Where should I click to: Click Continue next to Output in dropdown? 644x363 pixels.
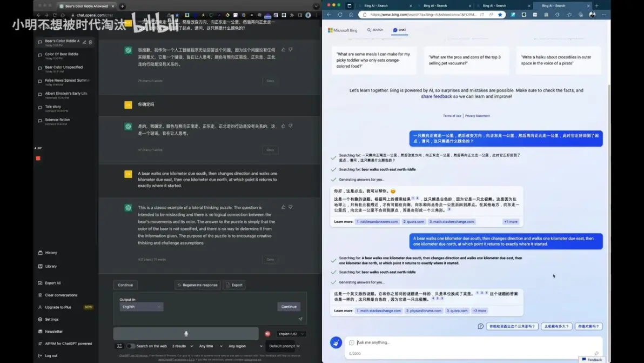(x=289, y=307)
